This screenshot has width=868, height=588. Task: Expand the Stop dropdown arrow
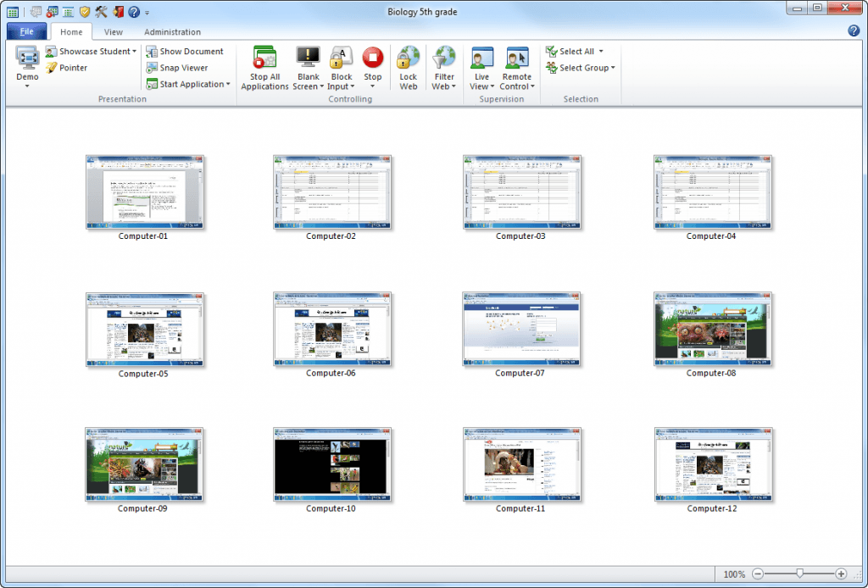pos(373,86)
